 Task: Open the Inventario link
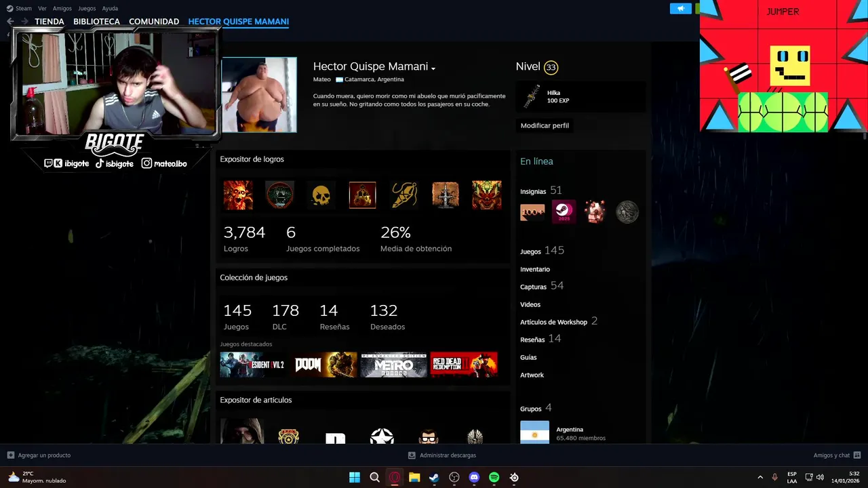(x=535, y=269)
